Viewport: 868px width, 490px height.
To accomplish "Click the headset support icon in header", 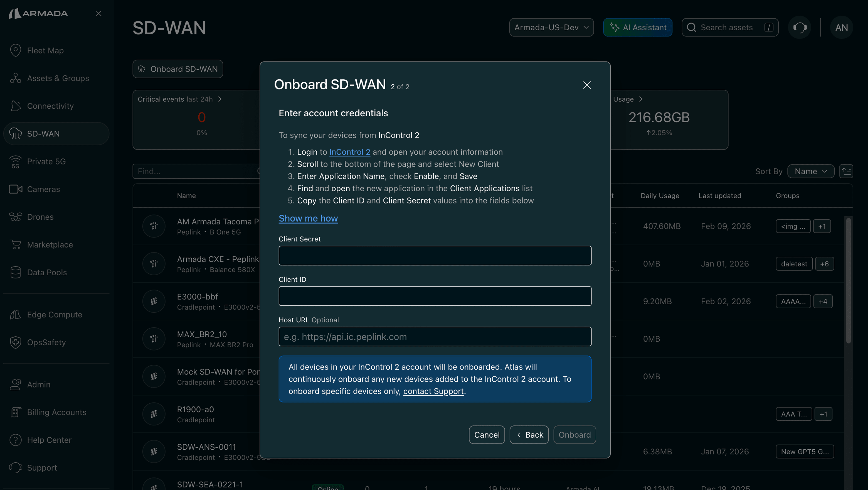I will pyautogui.click(x=799, y=27).
